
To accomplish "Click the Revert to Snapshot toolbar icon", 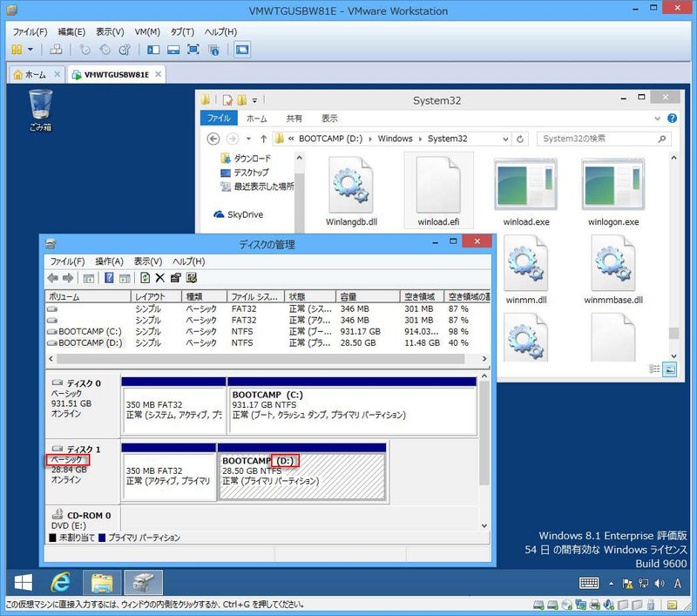I will pyautogui.click(x=105, y=50).
